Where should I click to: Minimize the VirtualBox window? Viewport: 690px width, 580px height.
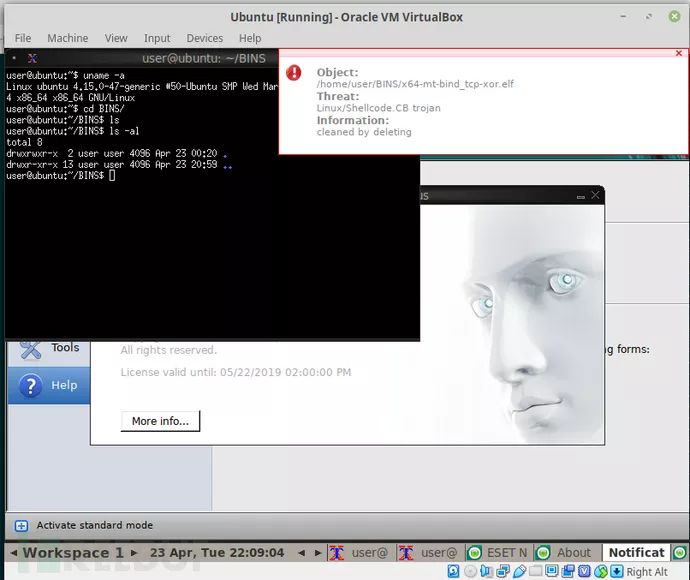coord(623,16)
